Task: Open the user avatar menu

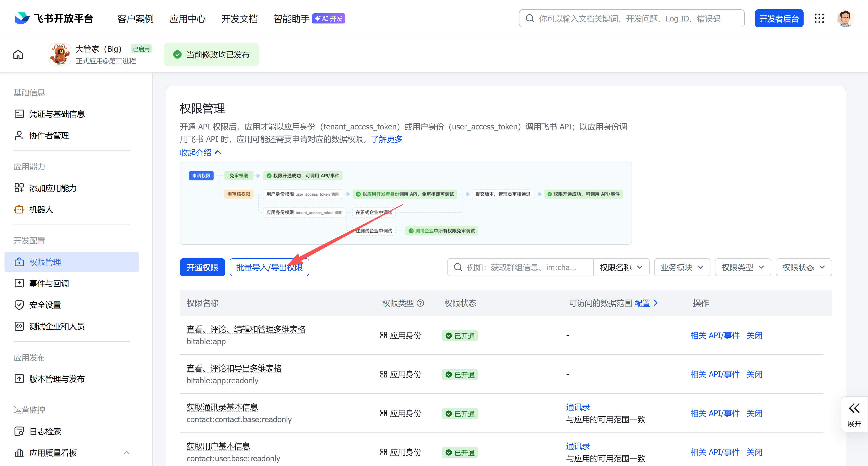Action: coord(845,18)
